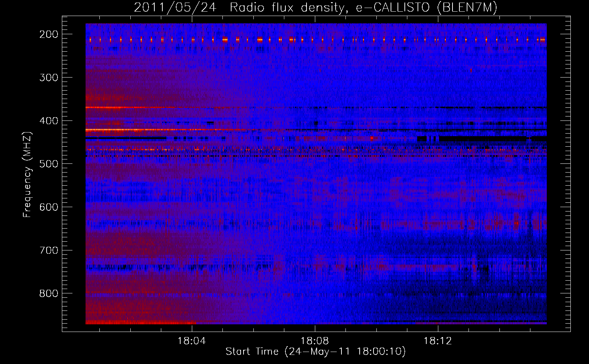Image resolution: width=589 pixels, height=364 pixels.
Task: Click the 200 frequency tick label
Action: click(x=49, y=34)
